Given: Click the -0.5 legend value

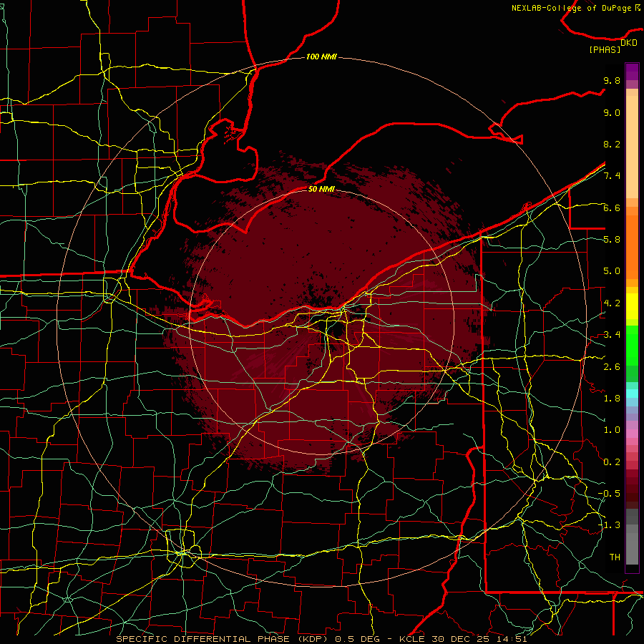Looking at the screenshot, I should pos(609,494).
